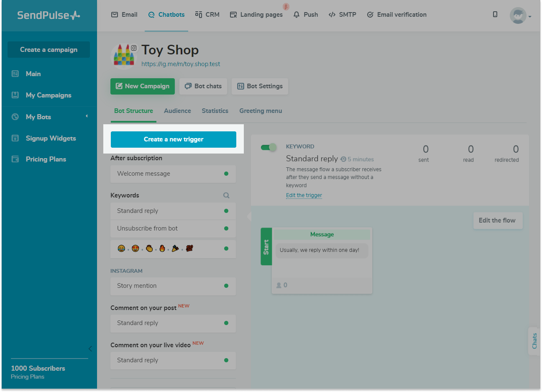542x392 pixels.
Task: Select the Welcome message trigger
Action: 173,174
